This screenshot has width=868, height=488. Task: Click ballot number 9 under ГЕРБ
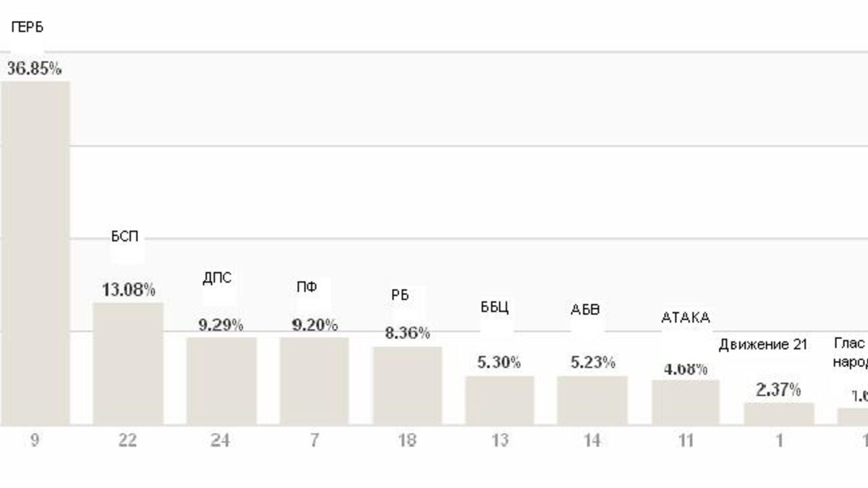[x=35, y=440]
